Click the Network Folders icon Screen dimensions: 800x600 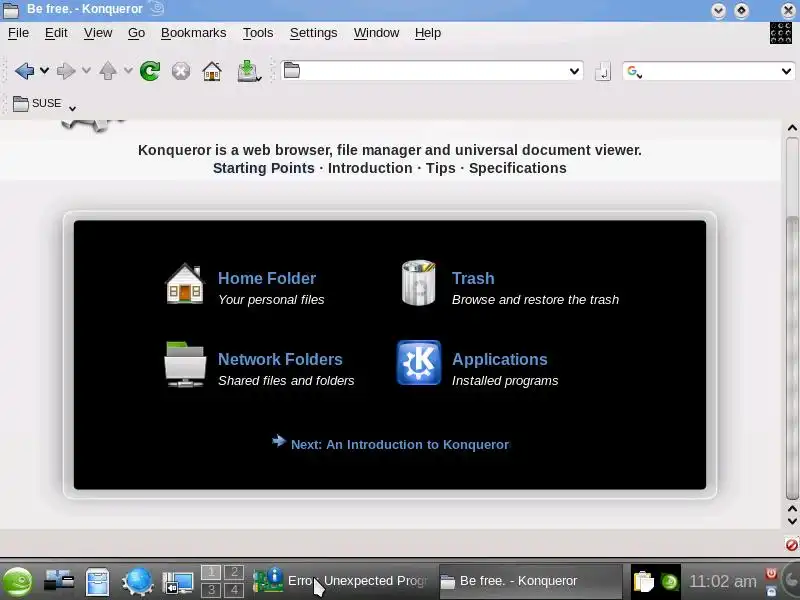(185, 364)
